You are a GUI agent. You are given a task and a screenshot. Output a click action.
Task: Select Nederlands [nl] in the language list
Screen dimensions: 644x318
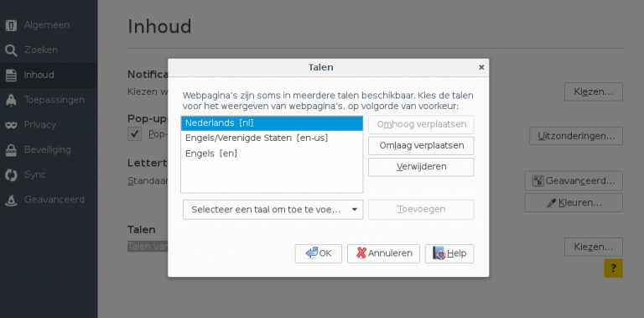point(272,123)
